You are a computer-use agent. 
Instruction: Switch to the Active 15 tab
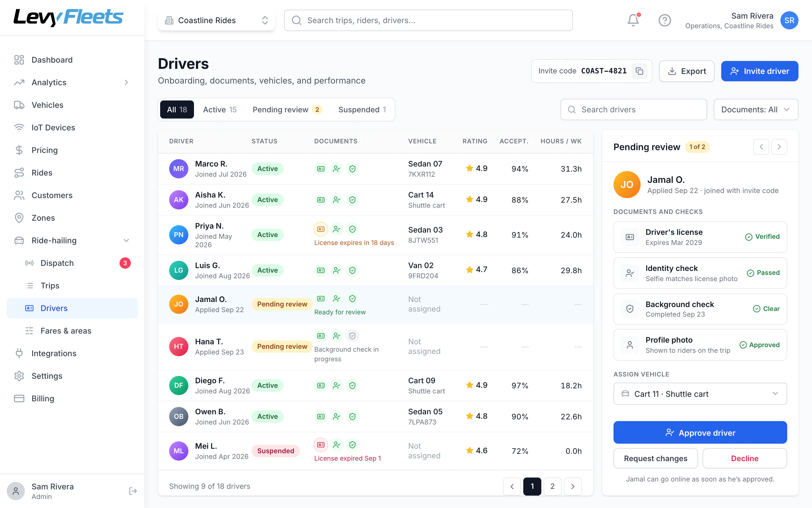point(220,110)
